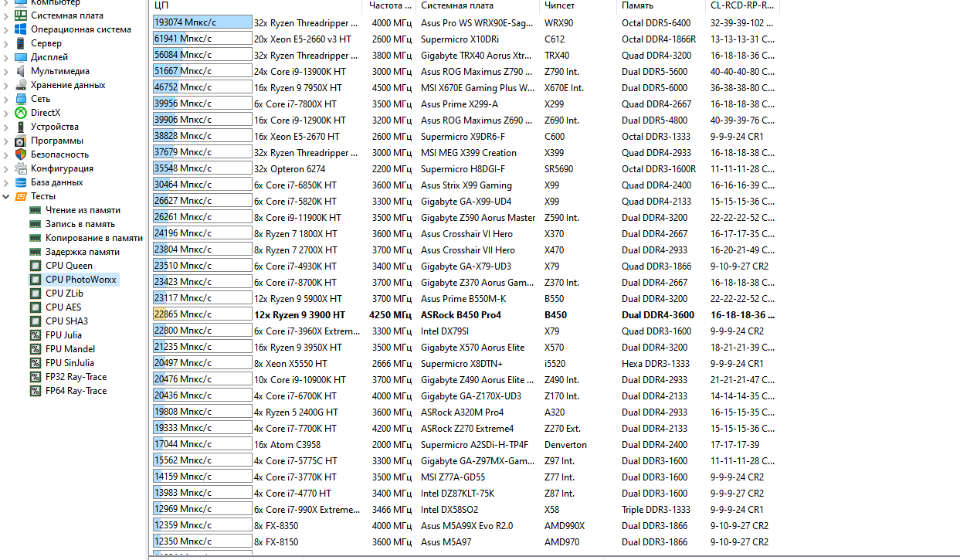Image resolution: width=960 pixels, height=560 pixels.
Task: Click the 22865 Мпкс/с highlighted score bar
Action: (x=202, y=314)
